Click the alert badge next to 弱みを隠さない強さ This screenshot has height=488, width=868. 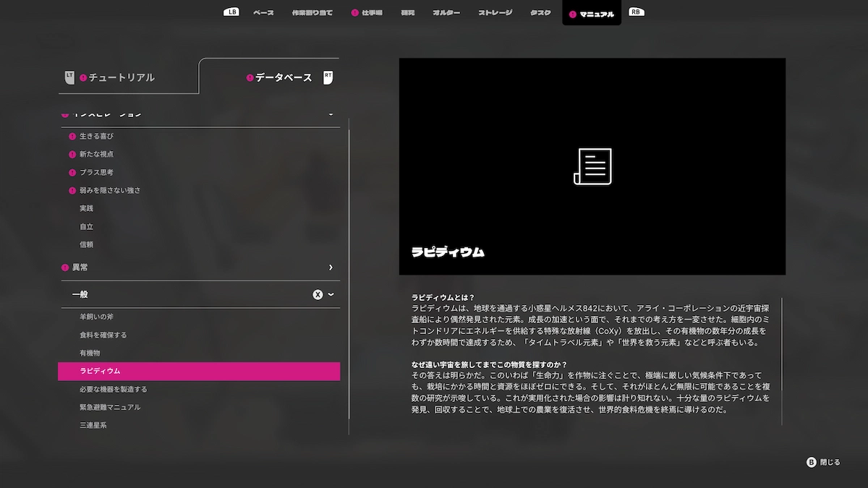[72, 190]
